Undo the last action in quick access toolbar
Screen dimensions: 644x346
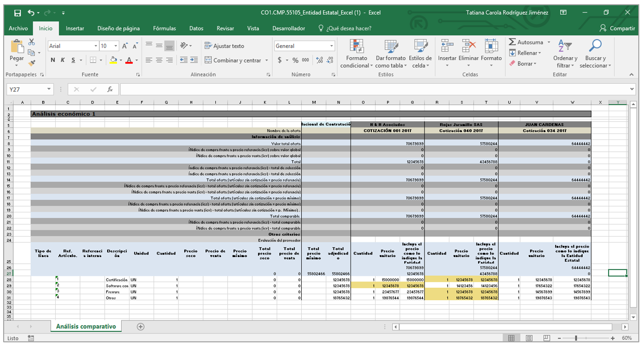[x=31, y=12]
